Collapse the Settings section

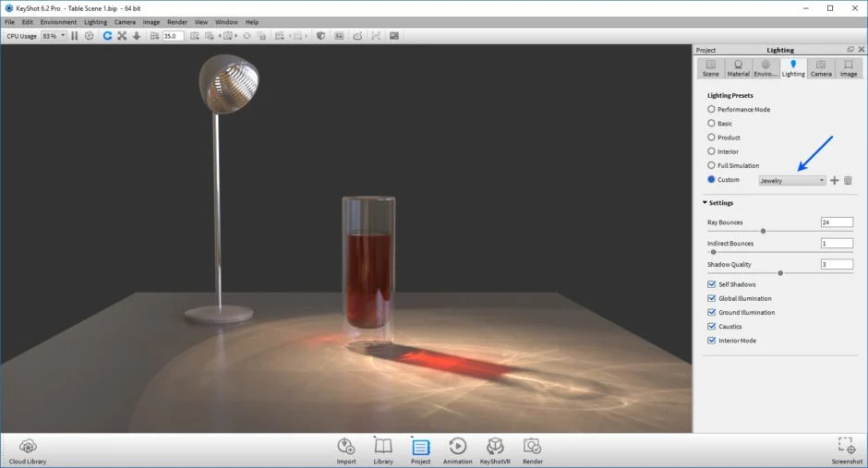pyautogui.click(x=705, y=203)
